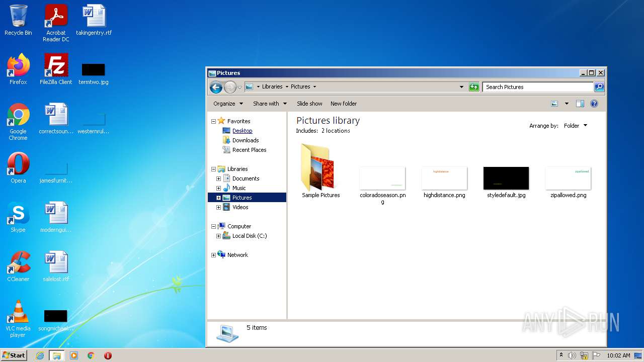Click the taskbar clock showing 10:02 AM
Screen dimensions: 644x362
pos(618,355)
